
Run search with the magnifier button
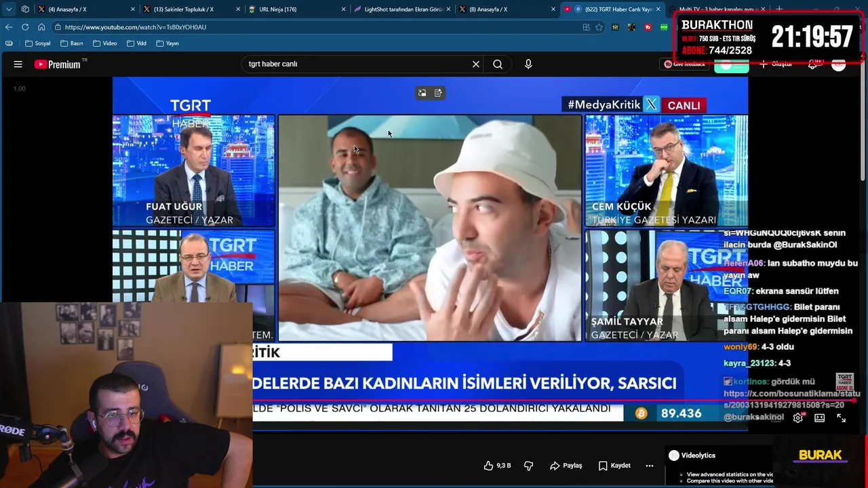[498, 64]
